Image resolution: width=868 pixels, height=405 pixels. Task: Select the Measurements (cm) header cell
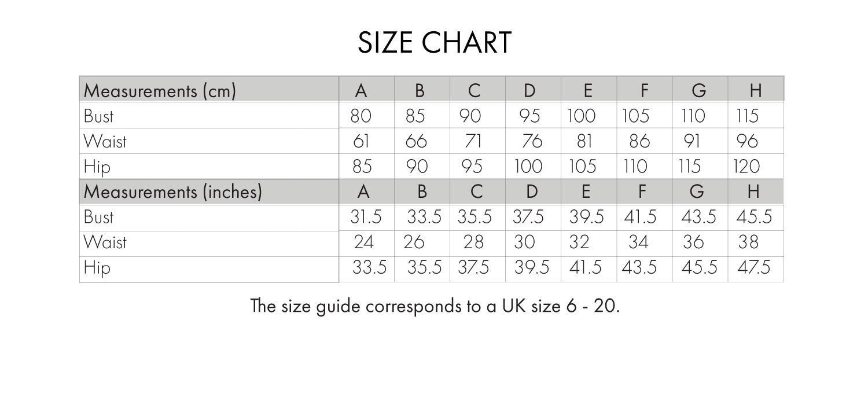160,91
